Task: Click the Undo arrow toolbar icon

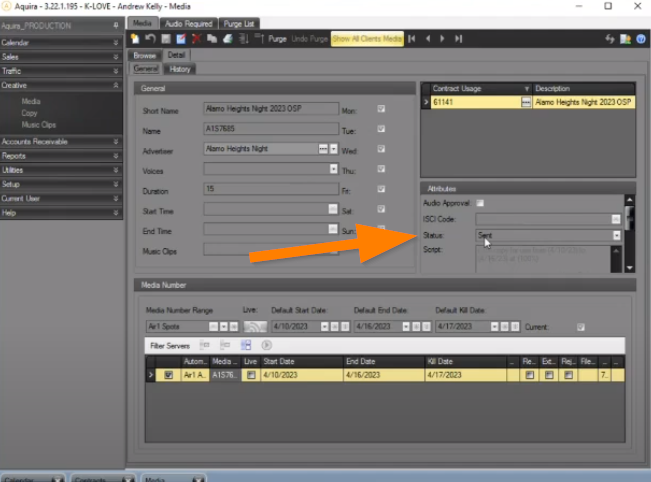Action: [150, 39]
